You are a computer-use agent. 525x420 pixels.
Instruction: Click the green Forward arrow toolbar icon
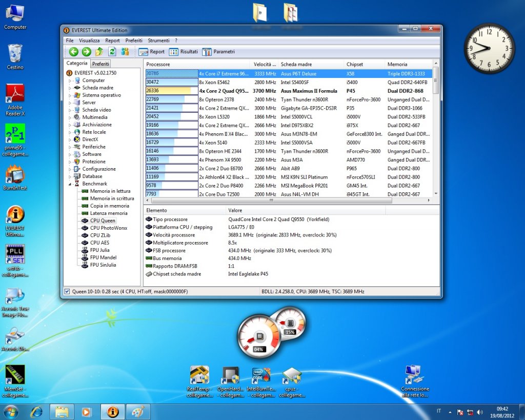86,52
